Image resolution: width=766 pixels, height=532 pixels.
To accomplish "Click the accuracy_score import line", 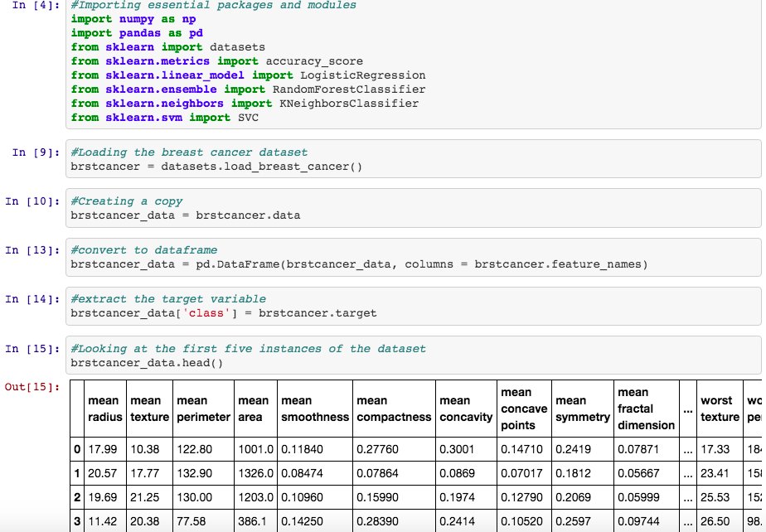I will coord(217,61).
